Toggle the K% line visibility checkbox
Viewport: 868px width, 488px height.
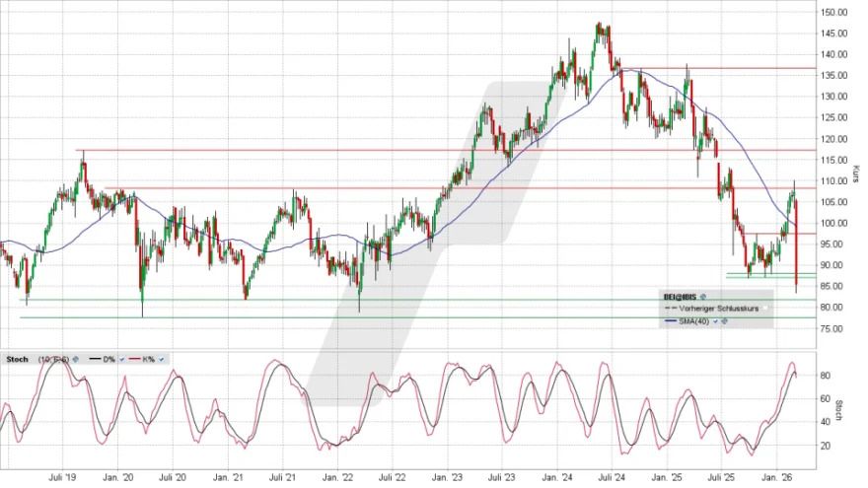(x=161, y=359)
